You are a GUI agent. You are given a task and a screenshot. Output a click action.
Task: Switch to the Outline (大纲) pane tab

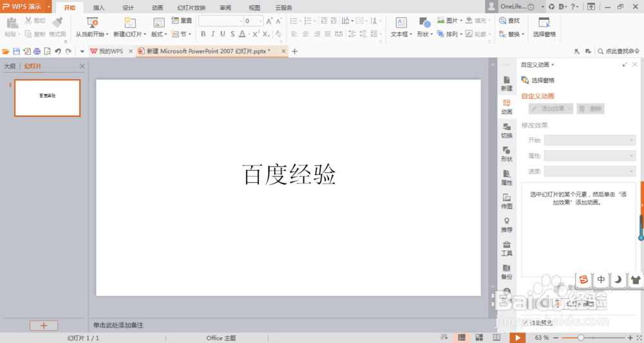click(10, 66)
